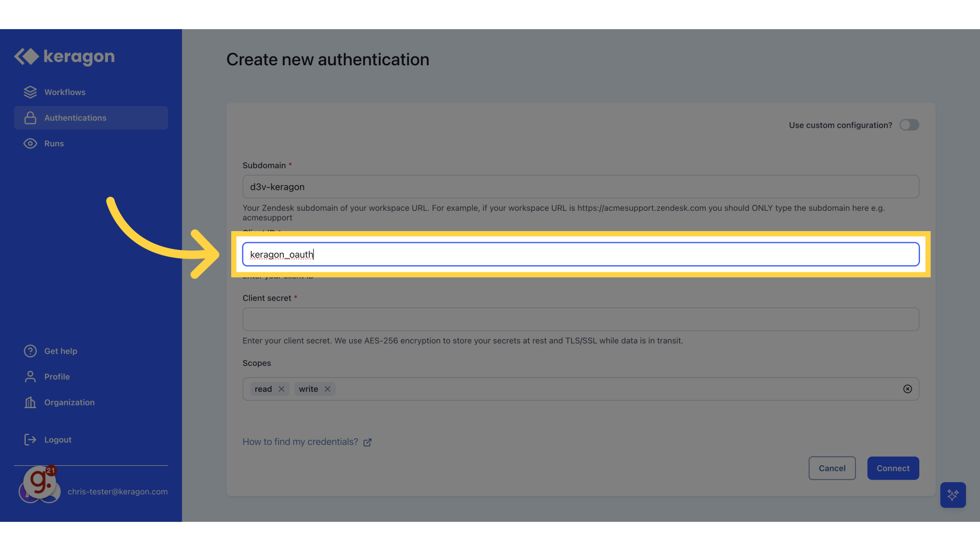Open Workflows from the sidebar
Screen dimensions: 980x551
pyautogui.click(x=91, y=92)
